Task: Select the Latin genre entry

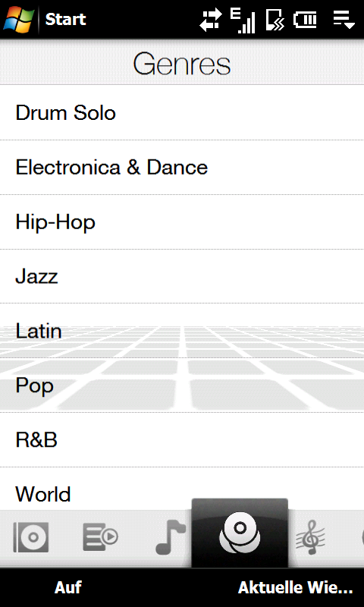Action: pos(182,331)
